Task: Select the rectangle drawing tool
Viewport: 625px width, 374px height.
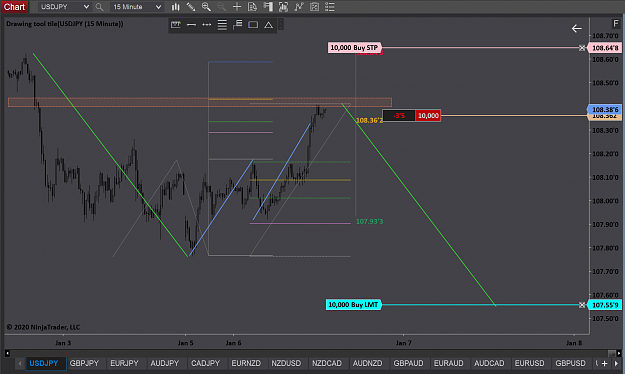Action: pos(253,25)
